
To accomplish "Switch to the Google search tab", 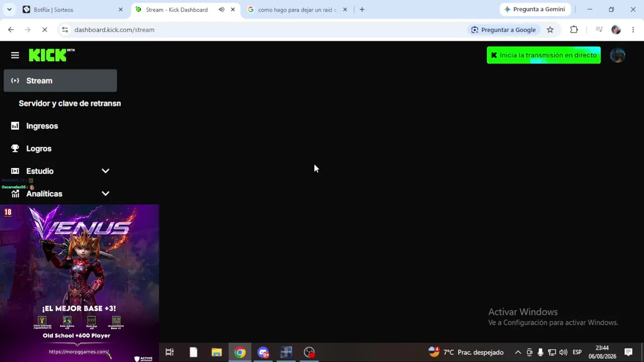I will click(297, 10).
